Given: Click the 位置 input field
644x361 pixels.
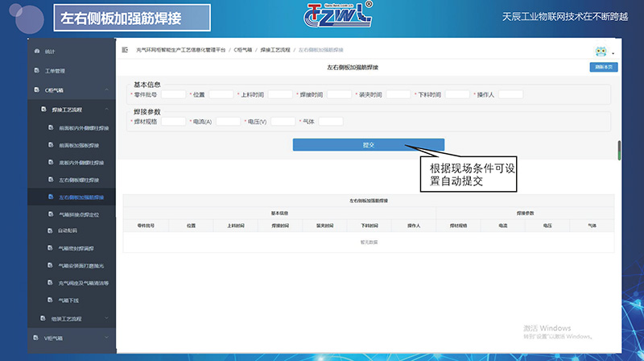Looking at the screenshot, I should [x=221, y=94].
